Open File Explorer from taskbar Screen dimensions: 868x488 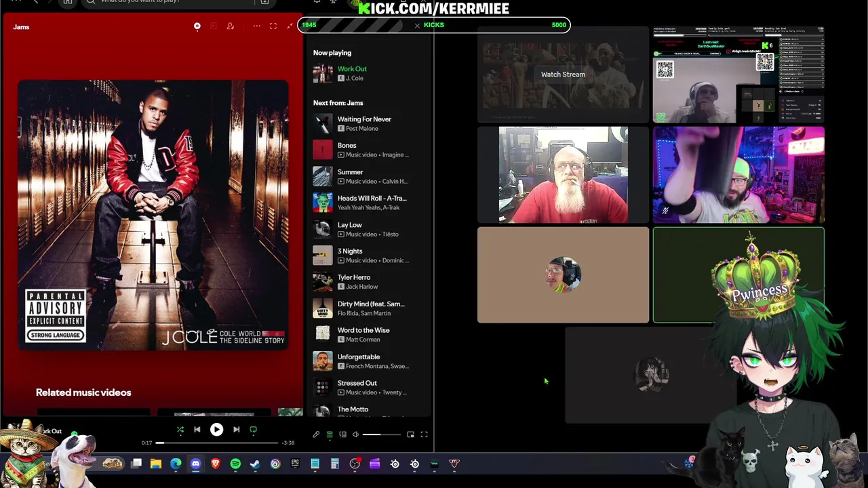pyautogui.click(x=156, y=464)
